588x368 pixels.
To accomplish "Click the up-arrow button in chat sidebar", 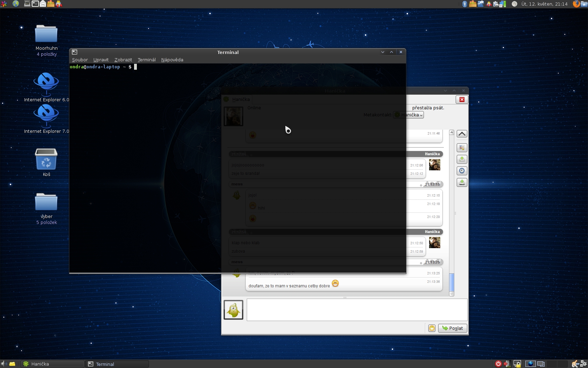I will pos(462,134).
